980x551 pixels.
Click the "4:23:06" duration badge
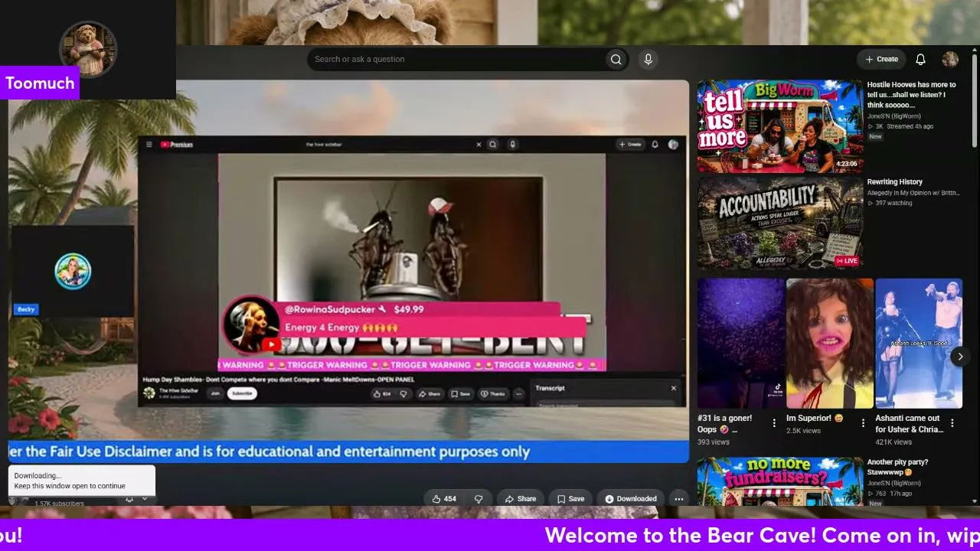(x=846, y=164)
